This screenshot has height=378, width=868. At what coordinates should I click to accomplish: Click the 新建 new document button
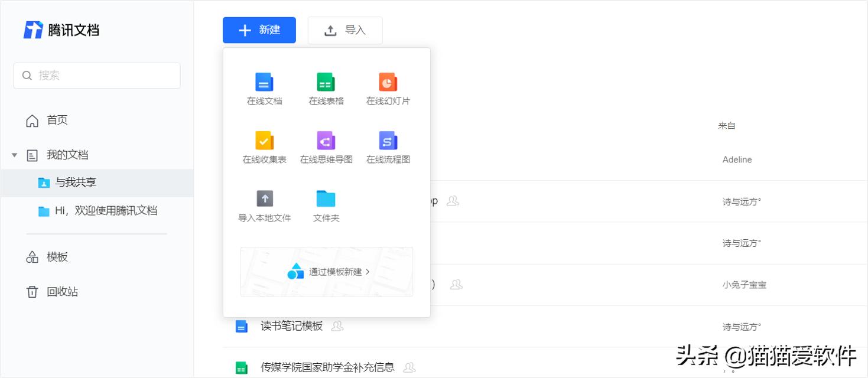point(259,30)
